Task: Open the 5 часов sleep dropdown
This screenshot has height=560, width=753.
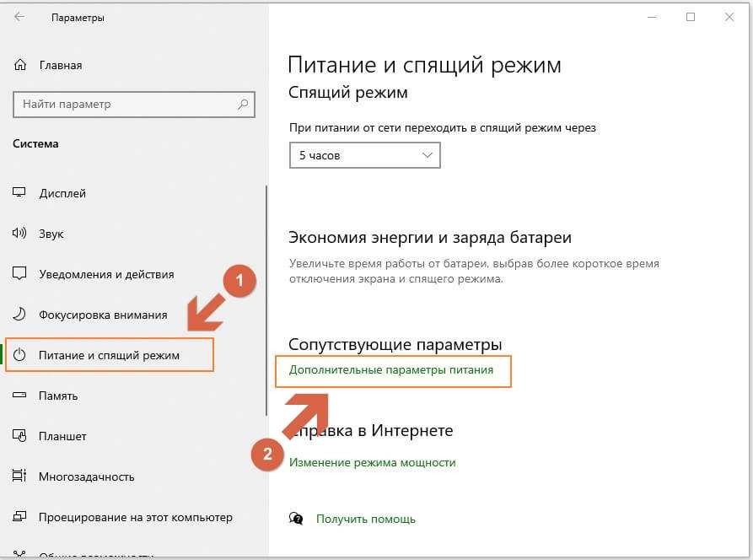Action: pyautogui.click(x=365, y=155)
